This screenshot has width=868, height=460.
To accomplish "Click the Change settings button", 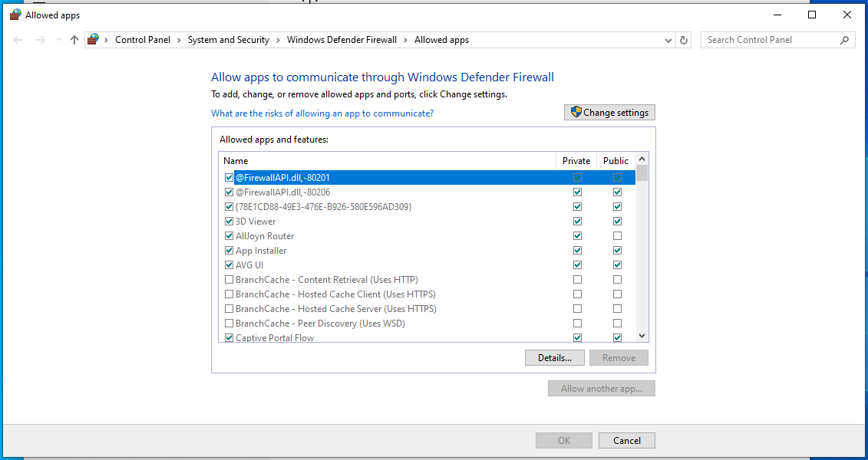I will (609, 112).
